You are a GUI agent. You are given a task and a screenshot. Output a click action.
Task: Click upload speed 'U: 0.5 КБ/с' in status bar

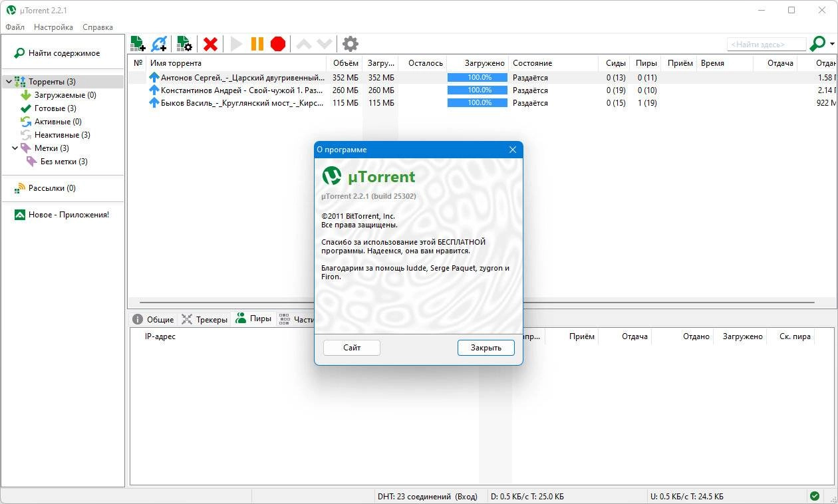coord(687,497)
